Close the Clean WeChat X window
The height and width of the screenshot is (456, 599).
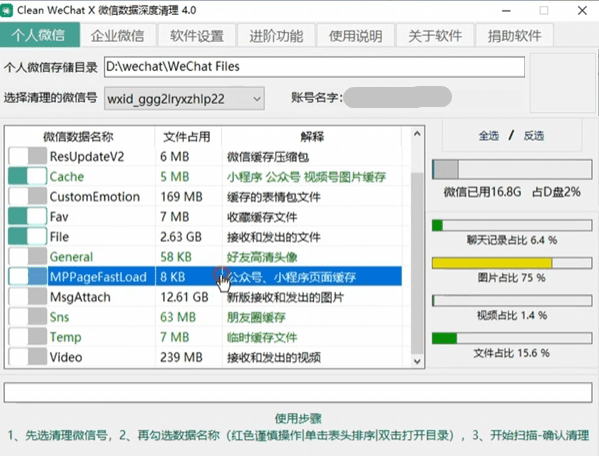(582, 11)
